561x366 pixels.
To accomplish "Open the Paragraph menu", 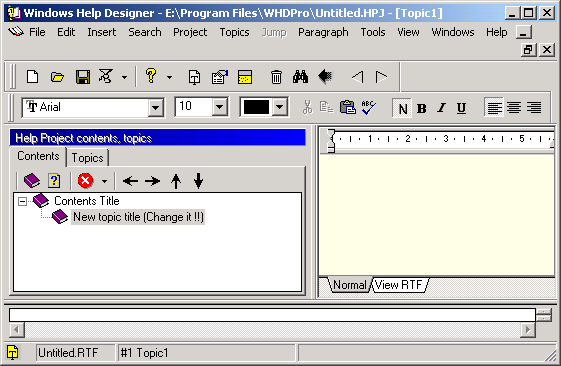I will click(x=323, y=32).
